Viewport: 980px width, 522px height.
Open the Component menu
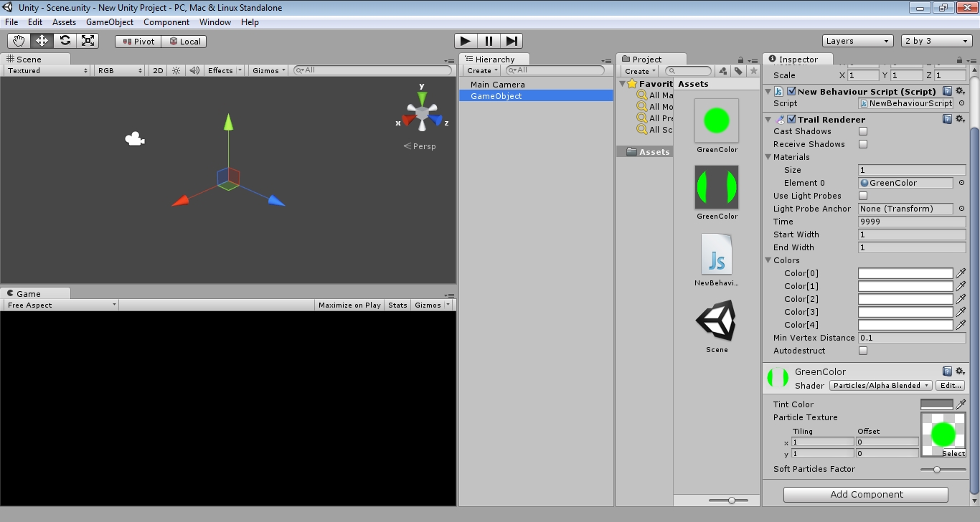pyautogui.click(x=166, y=22)
